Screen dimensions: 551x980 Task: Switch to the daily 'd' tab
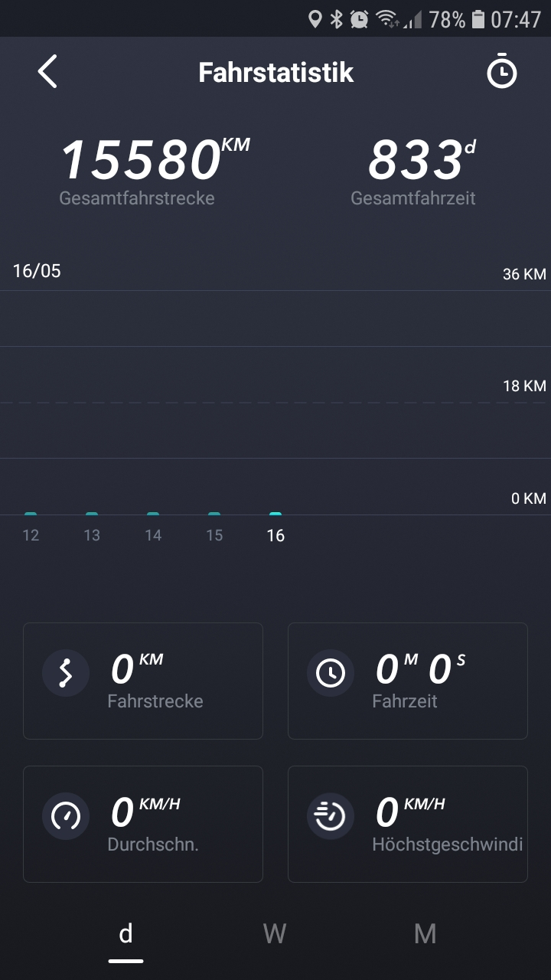tap(126, 934)
